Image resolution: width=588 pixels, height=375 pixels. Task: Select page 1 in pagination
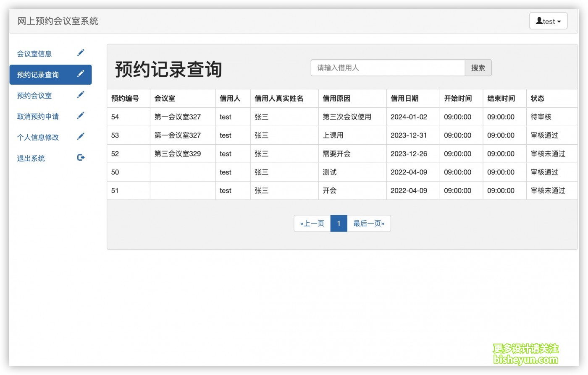point(339,224)
